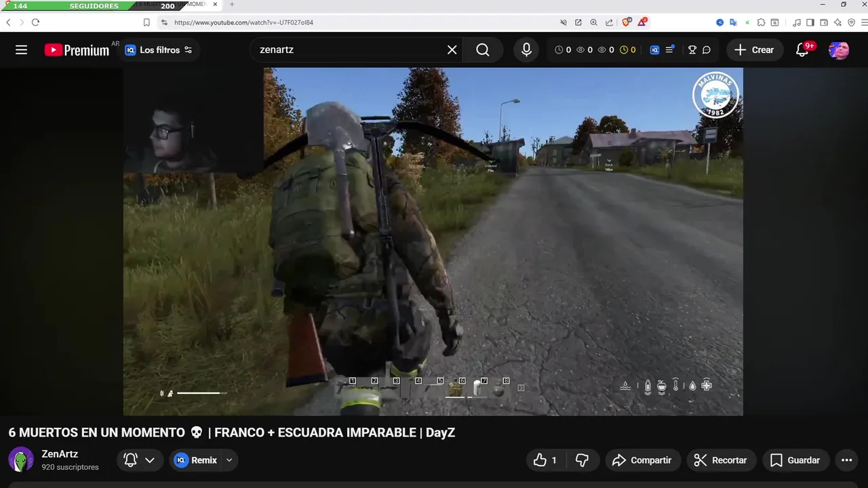The image size is (868, 488).
Task: Open the YouTube hamburger guide menu
Action: (x=22, y=50)
